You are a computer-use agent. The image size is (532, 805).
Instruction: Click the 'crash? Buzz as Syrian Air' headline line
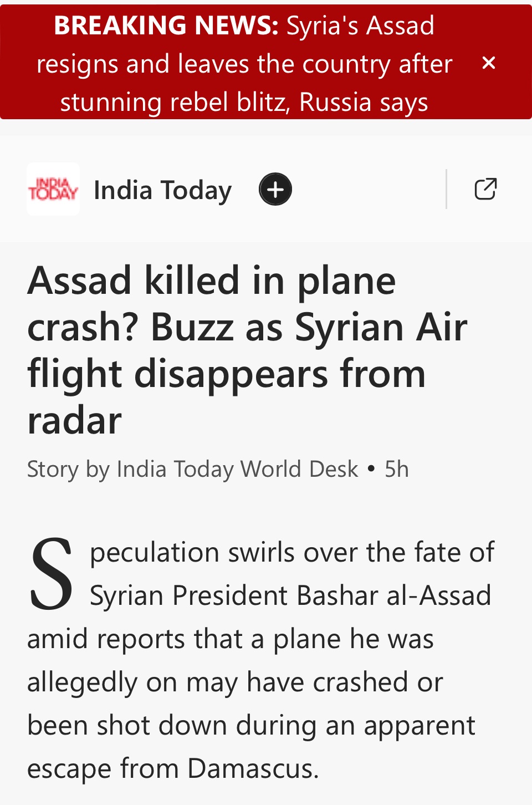247,327
